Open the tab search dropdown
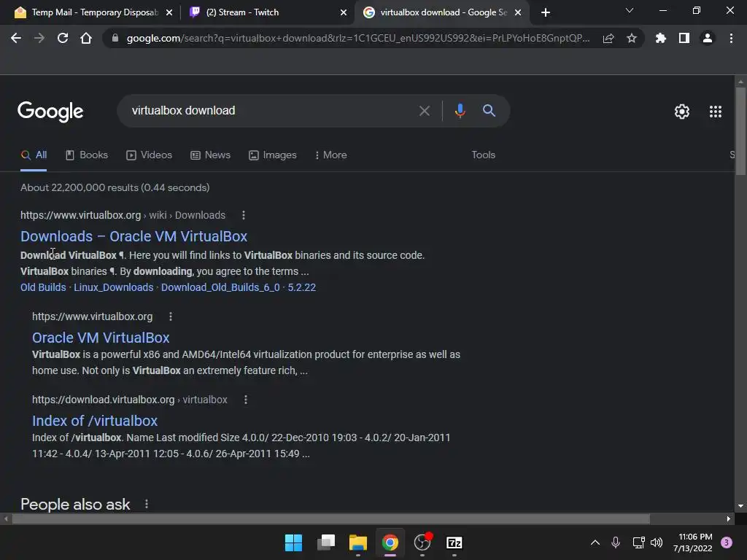 coord(630,10)
